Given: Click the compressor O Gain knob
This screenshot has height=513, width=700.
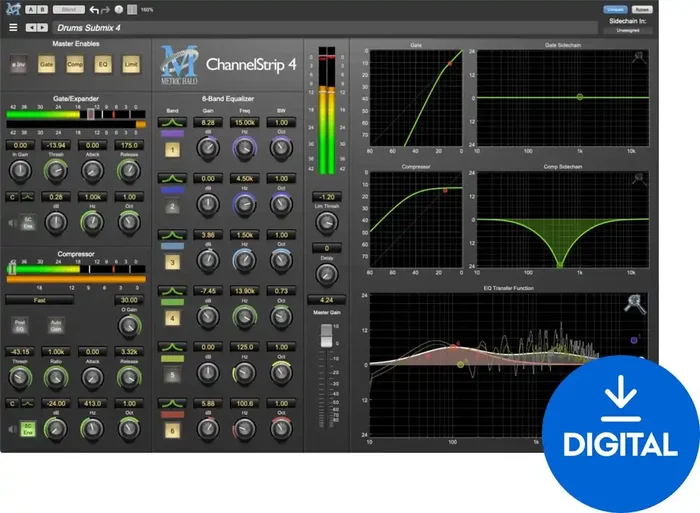Looking at the screenshot, I should click(129, 325).
